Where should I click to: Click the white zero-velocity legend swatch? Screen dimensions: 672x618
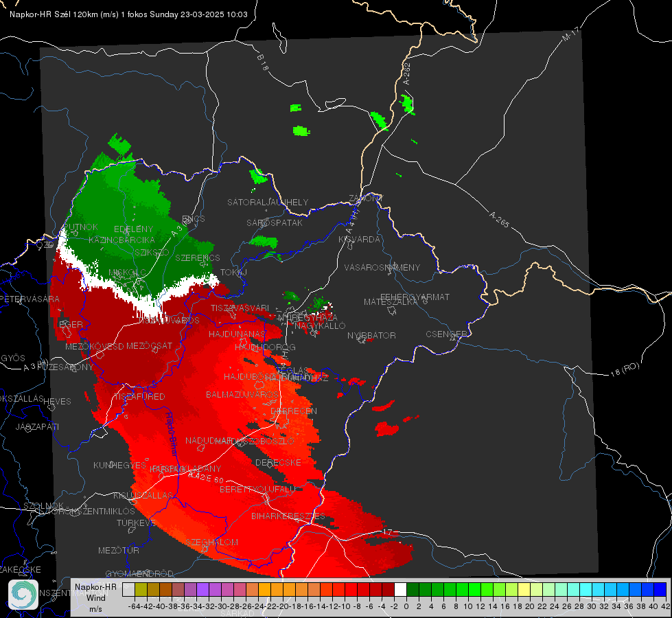(400, 590)
